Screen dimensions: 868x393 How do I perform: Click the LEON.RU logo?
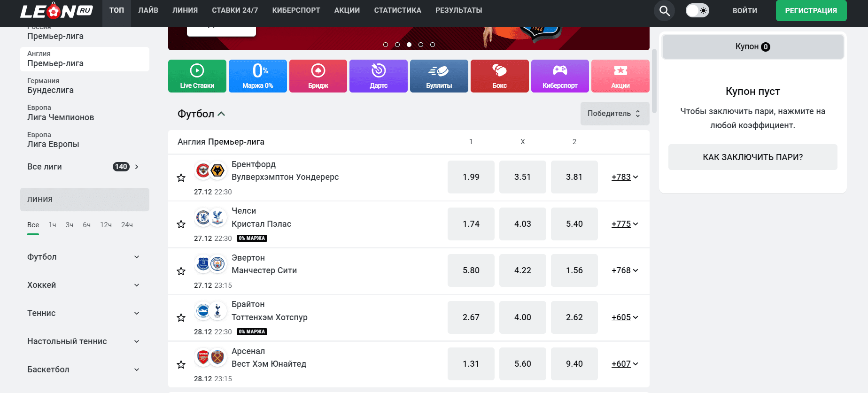click(56, 11)
